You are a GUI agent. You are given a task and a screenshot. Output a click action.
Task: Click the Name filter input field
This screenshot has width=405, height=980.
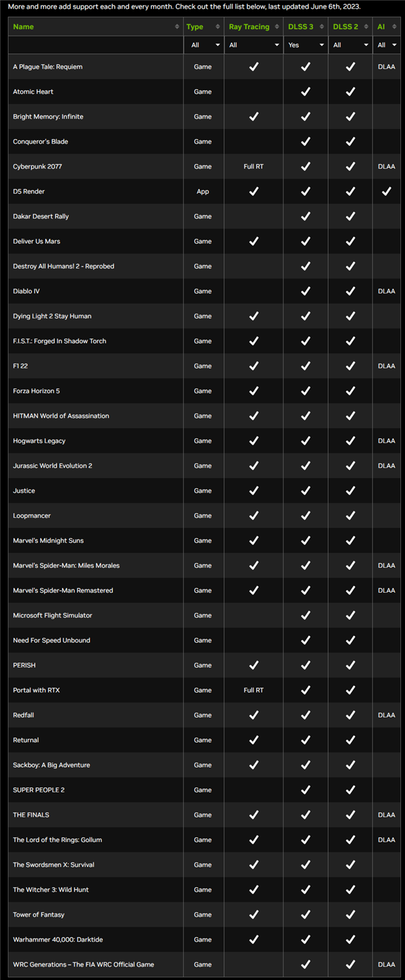(x=95, y=45)
